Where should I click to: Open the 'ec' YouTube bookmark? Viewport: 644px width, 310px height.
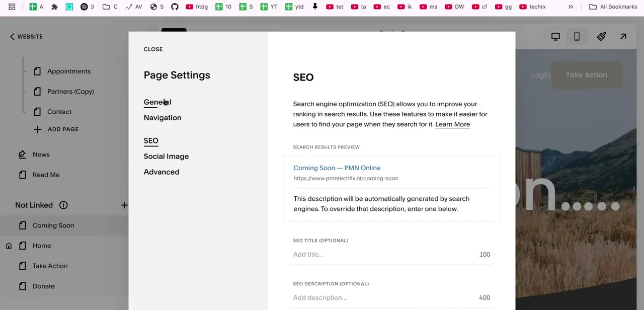(x=381, y=7)
